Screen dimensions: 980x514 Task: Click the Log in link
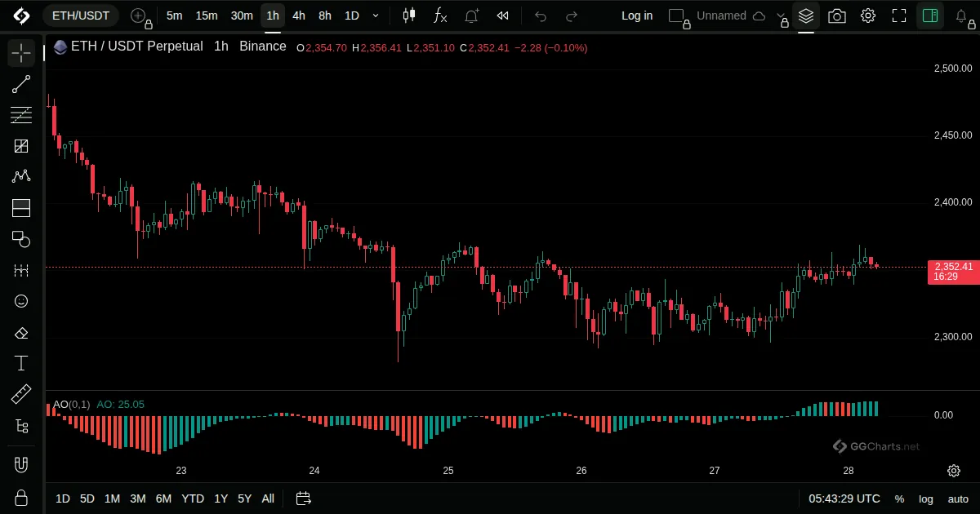(637, 16)
